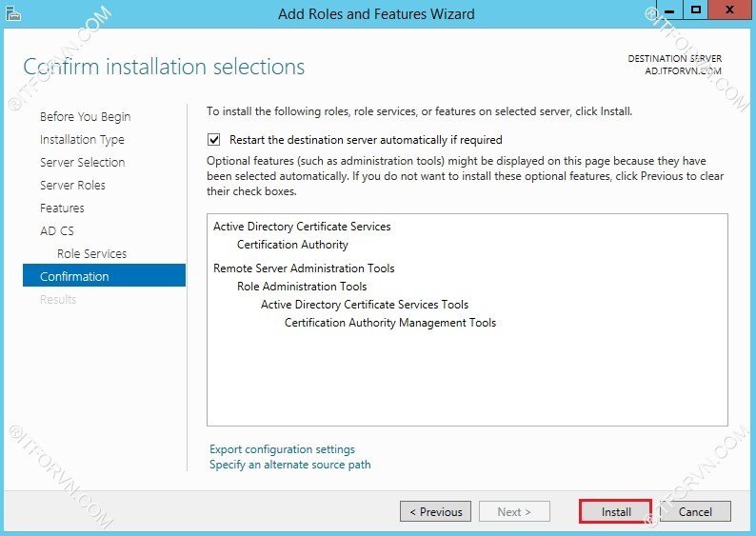Select the highlighted Confirmation step

pyautogui.click(x=74, y=276)
